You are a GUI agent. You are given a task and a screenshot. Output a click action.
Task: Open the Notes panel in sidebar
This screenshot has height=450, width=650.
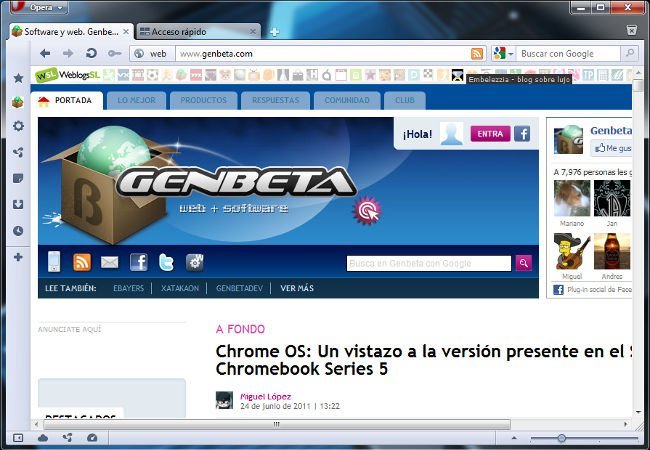[x=18, y=178]
